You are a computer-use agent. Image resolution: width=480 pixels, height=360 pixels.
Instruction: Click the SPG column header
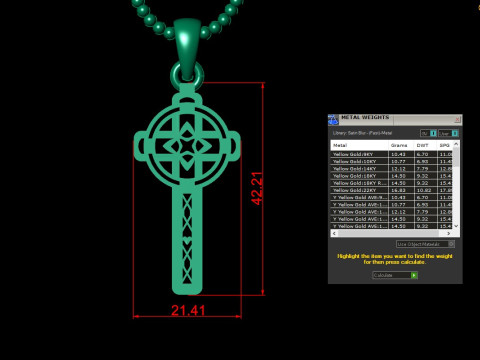click(445, 145)
